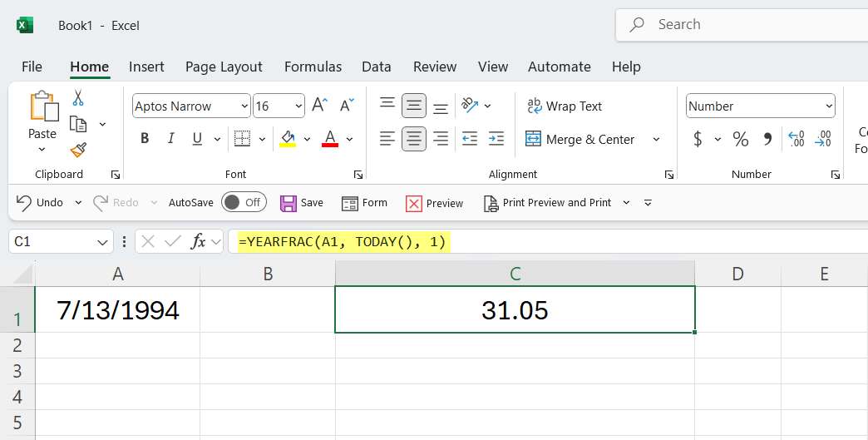Apply Percent Style formatting
The image size is (868, 440).
coord(740,139)
